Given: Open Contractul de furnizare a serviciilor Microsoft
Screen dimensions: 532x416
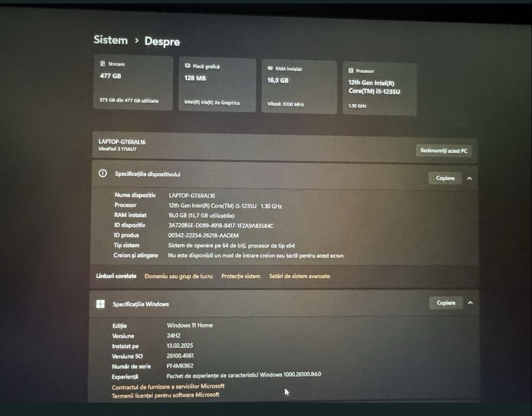Looking at the screenshot, I should (168, 386).
